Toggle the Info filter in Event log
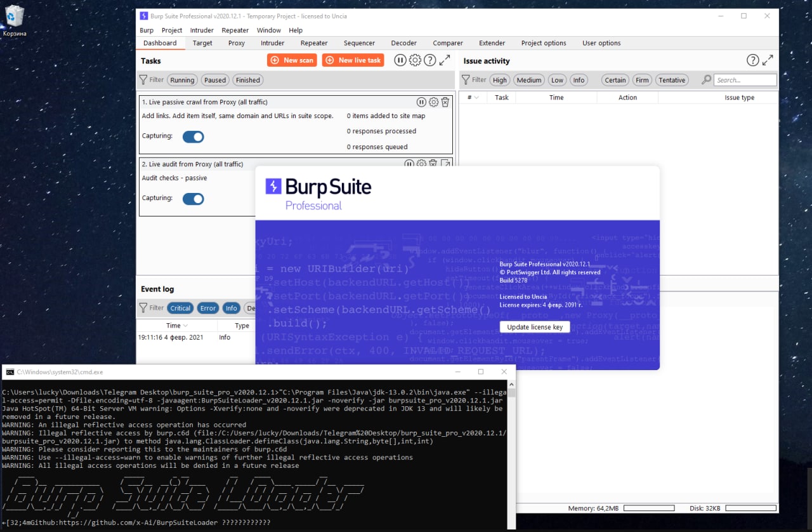This screenshot has height=532, width=812. coord(232,308)
